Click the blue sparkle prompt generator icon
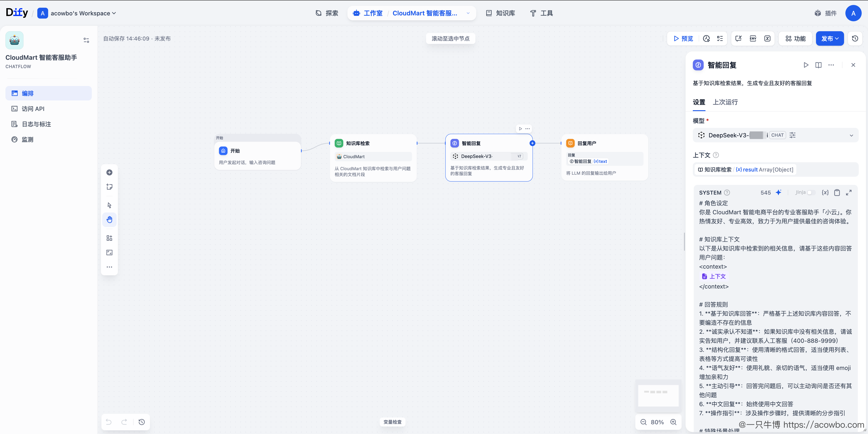The image size is (868, 434). pyautogui.click(x=778, y=193)
